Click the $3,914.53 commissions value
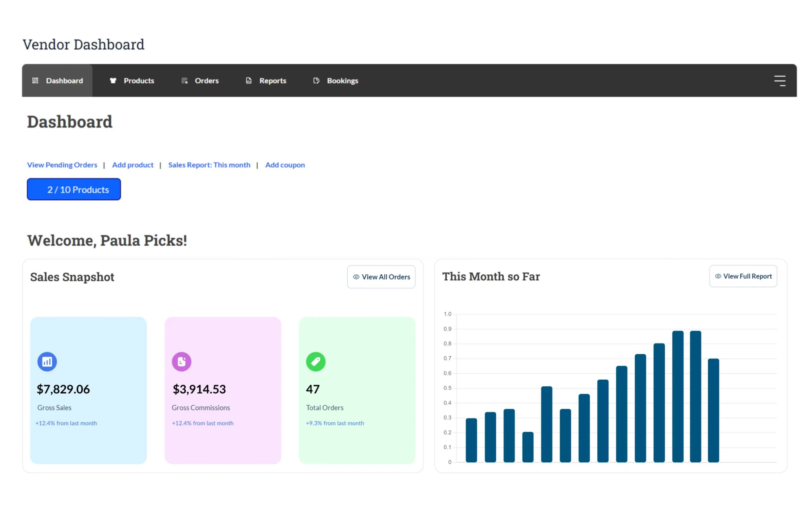 point(199,389)
